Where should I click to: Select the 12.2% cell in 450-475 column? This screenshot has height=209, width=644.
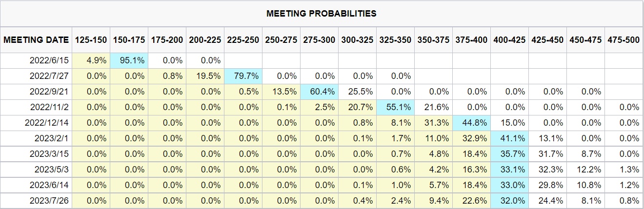pos(585,170)
